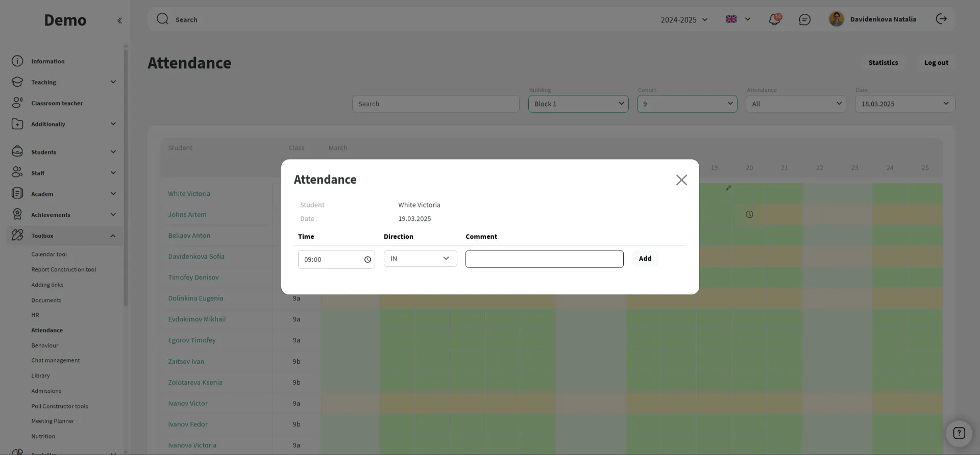Open the Direction dropdown showing IN

click(420, 259)
